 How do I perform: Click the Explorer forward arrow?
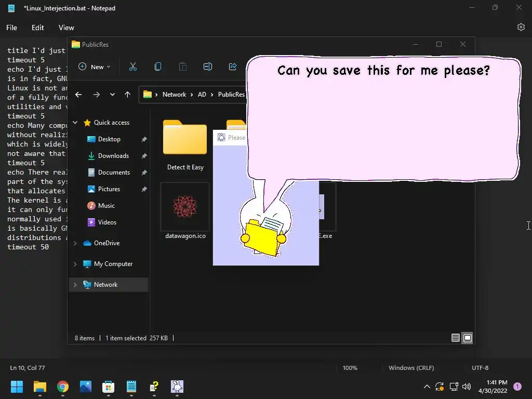point(96,95)
